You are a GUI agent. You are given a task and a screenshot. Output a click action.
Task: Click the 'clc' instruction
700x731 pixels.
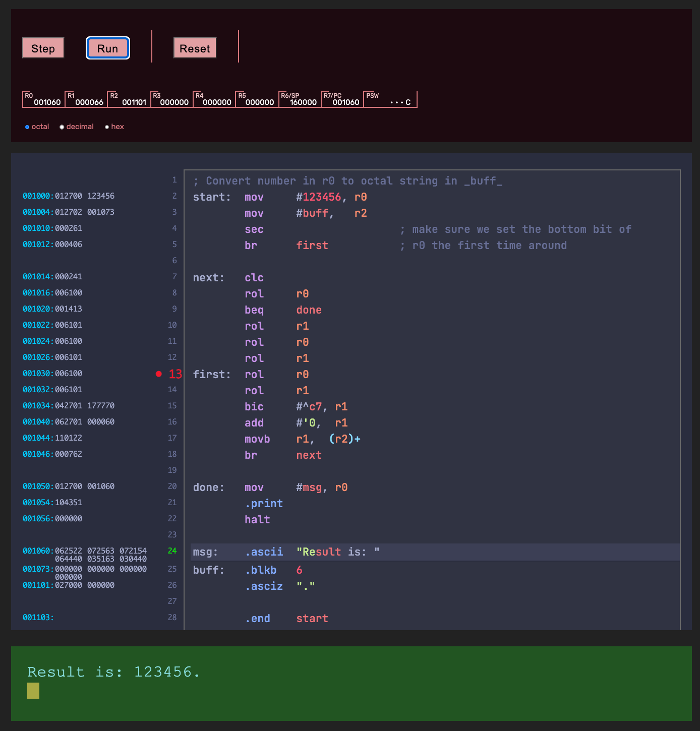click(254, 278)
